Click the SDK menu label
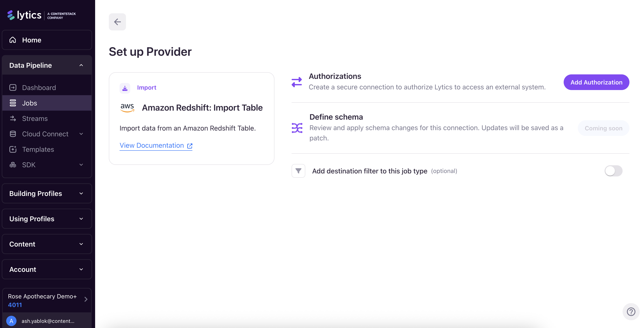This screenshot has height=328, width=644. click(29, 165)
